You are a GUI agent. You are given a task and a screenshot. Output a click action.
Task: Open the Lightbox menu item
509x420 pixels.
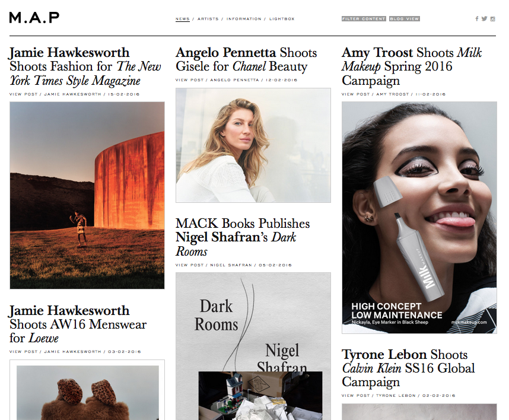[x=282, y=19]
